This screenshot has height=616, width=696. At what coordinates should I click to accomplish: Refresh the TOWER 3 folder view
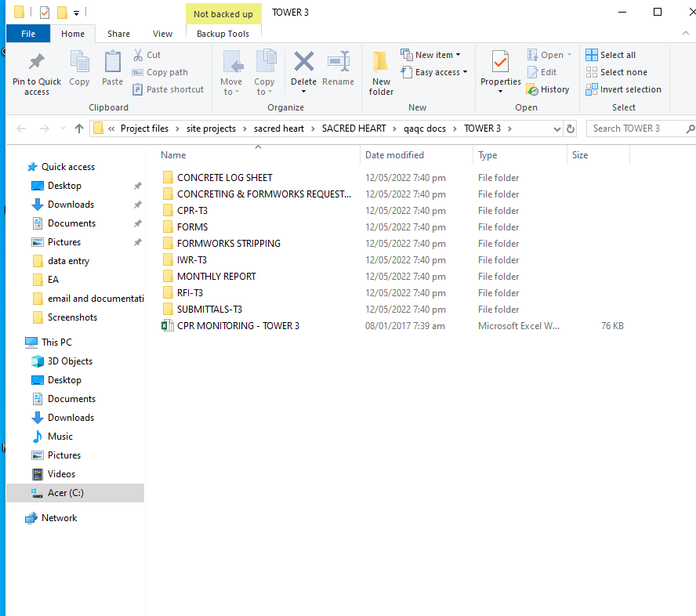pyautogui.click(x=571, y=129)
